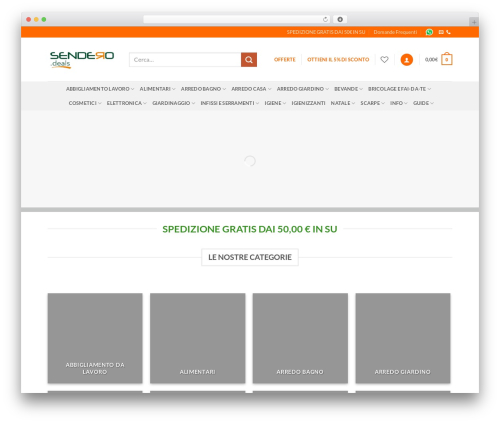Open the shopping cart bag icon
500x423 pixels.
tap(447, 59)
